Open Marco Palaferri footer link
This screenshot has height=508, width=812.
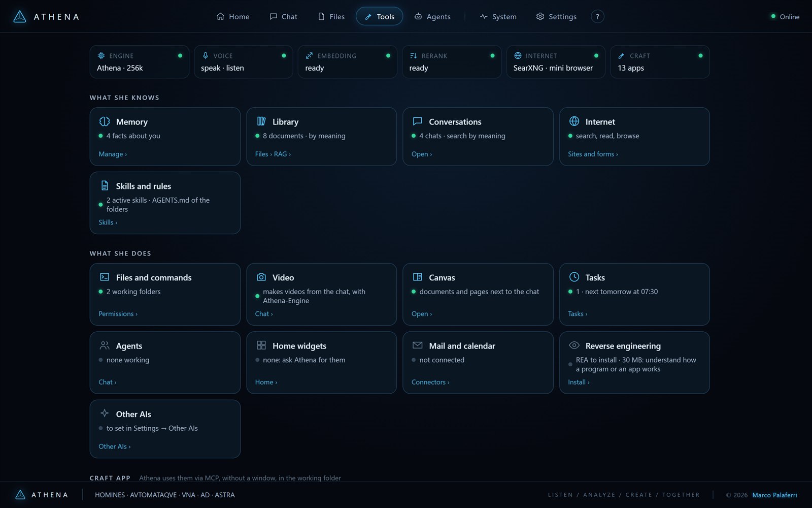click(x=774, y=495)
